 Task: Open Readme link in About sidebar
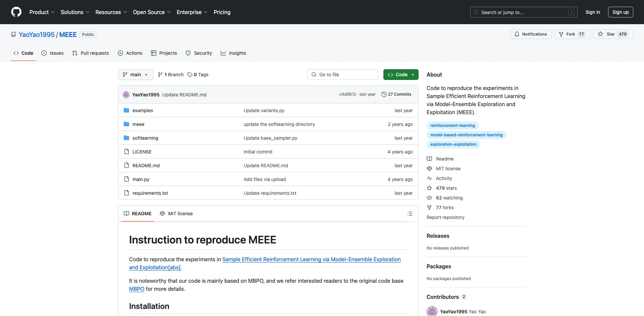coord(440,159)
